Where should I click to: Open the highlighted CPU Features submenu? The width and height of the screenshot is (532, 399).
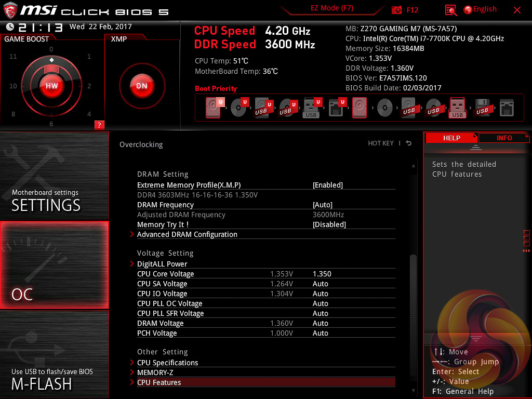(266, 382)
